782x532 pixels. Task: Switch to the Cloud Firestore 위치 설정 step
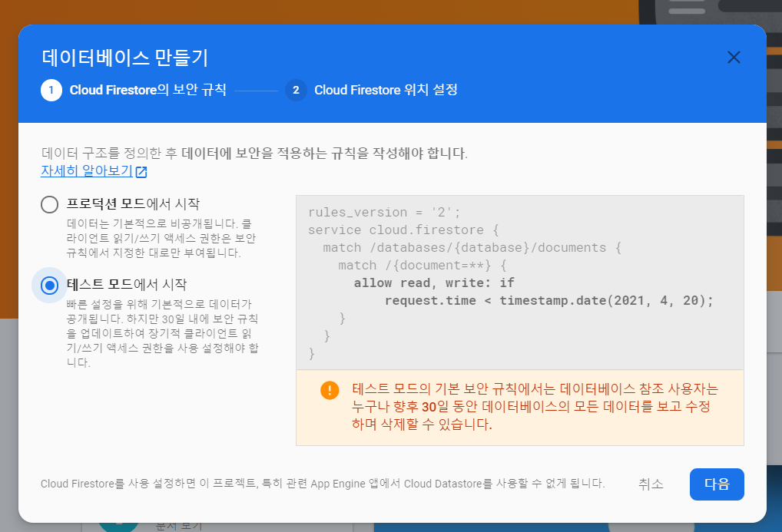[x=386, y=90]
